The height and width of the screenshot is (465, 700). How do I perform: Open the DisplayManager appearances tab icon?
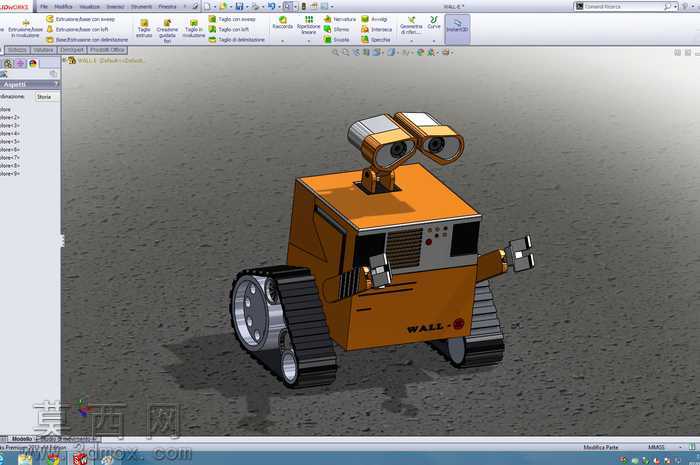(33, 64)
